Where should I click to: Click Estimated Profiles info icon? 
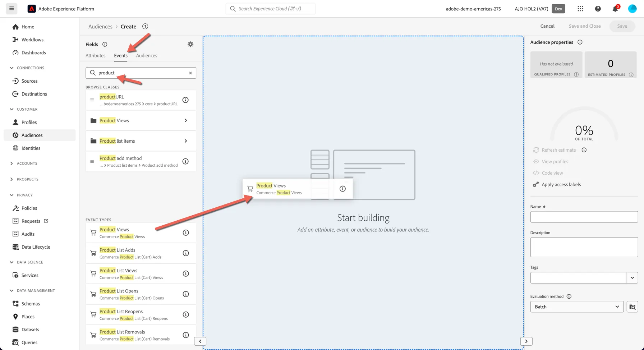pyautogui.click(x=631, y=75)
